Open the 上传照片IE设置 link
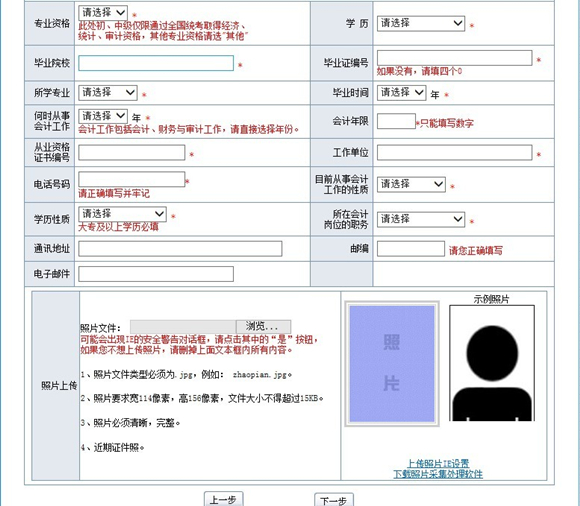This screenshot has height=506, width=580. [438, 463]
